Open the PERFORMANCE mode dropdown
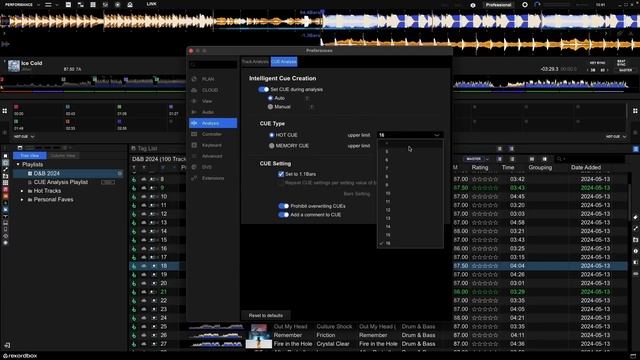 tap(22, 4)
